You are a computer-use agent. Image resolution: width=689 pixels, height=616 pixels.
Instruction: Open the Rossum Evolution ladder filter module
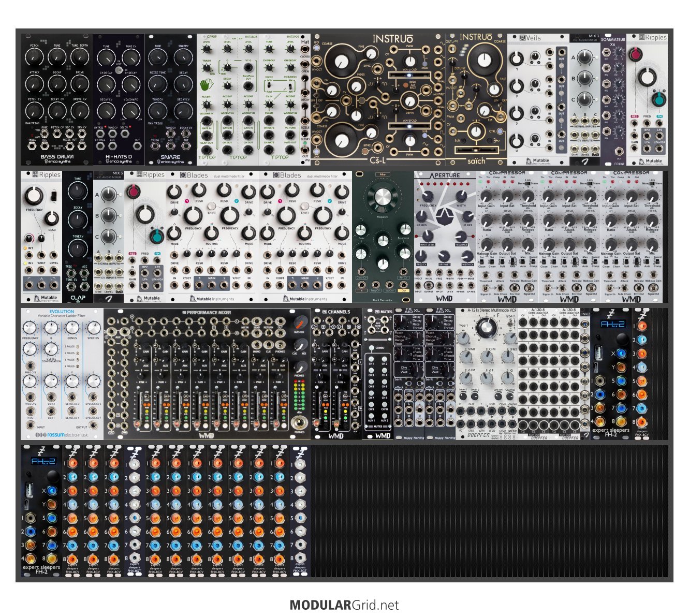(x=62, y=374)
